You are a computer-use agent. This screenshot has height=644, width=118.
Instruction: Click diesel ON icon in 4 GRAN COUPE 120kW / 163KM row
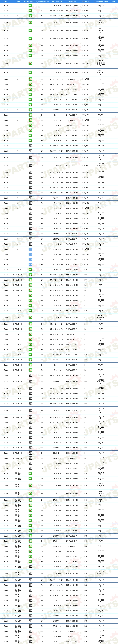click(x=30, y=573)
